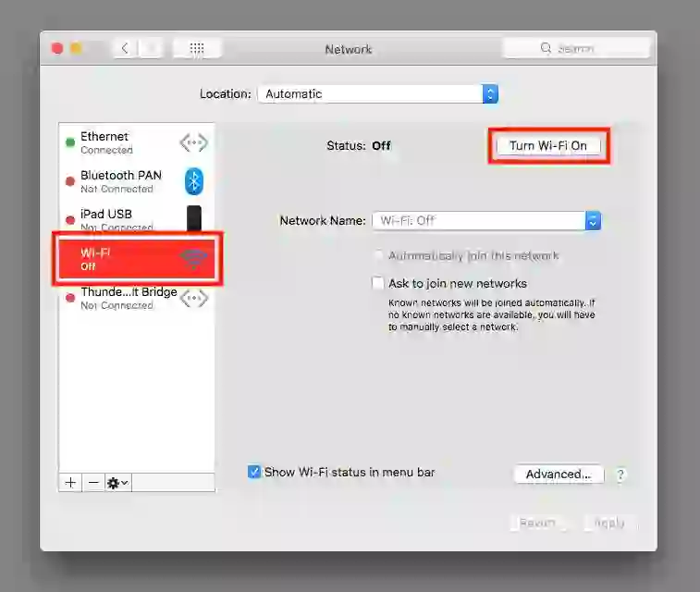Screen dimensions: 700x592
Task: Uncheck Show Wi-Fi status in menu bar
Action: coord(254,472)
